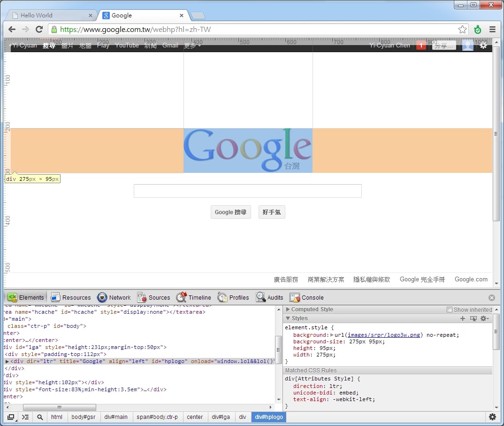
Task: Open Google 完全手冊 footer link
Action: 422,279
